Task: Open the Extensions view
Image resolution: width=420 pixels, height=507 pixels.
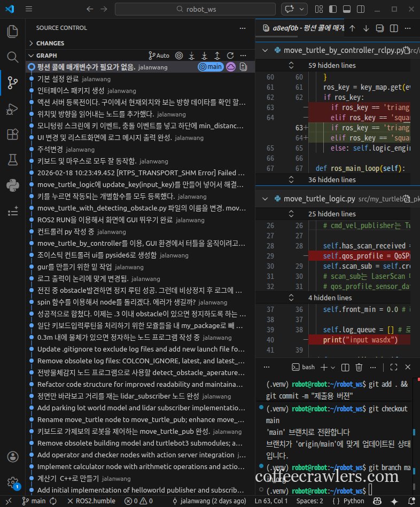Action: (12, 134)
